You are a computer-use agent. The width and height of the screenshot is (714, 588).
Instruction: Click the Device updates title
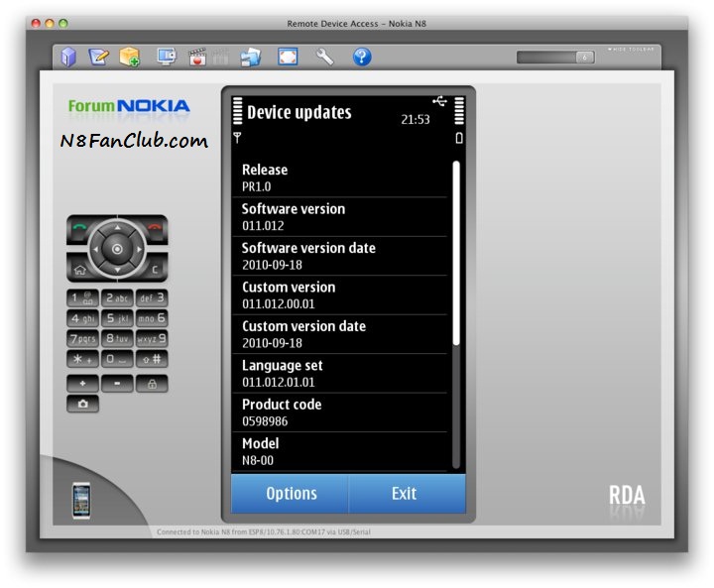(x=299, y=112)
